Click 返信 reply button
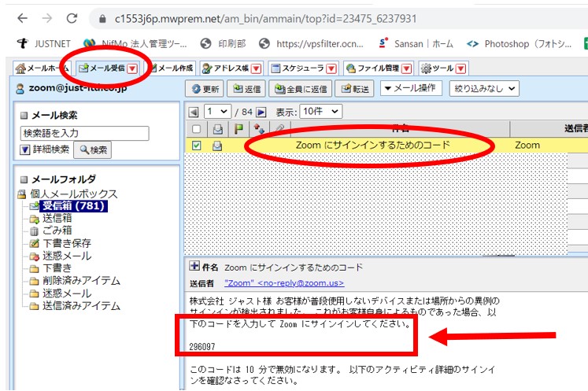Screen dimensions: 588x391 tap(246, 89)
